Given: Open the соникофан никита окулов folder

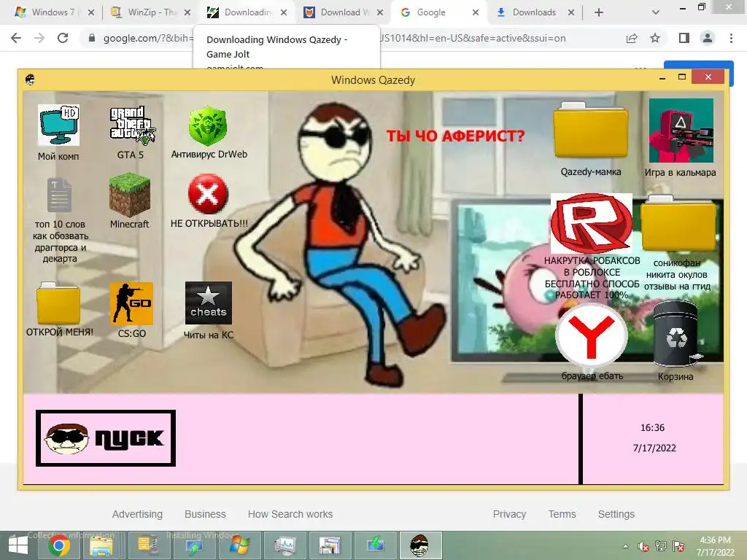Looking at the screenshot, I should pos(678,224).
